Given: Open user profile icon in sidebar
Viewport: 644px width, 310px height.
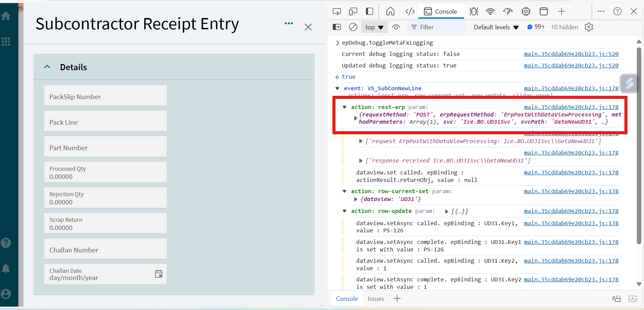Looking at the screenshot, I should pos(6,294).
